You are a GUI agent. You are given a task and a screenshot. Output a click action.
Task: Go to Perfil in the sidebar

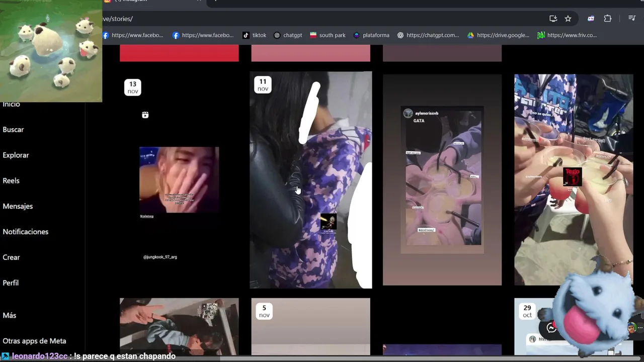[x=11, y=283]
